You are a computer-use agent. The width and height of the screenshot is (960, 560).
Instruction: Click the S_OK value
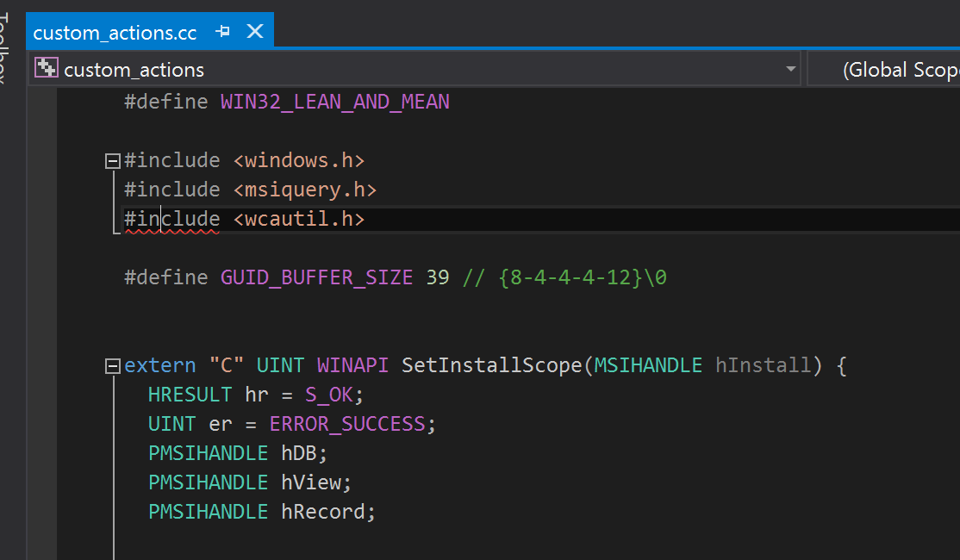(329, 395)
